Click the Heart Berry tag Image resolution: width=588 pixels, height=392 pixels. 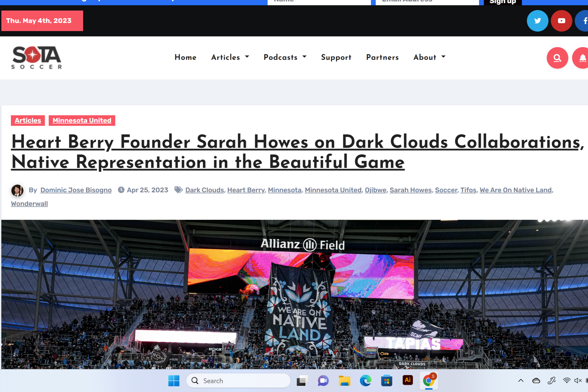pos(246,190)
